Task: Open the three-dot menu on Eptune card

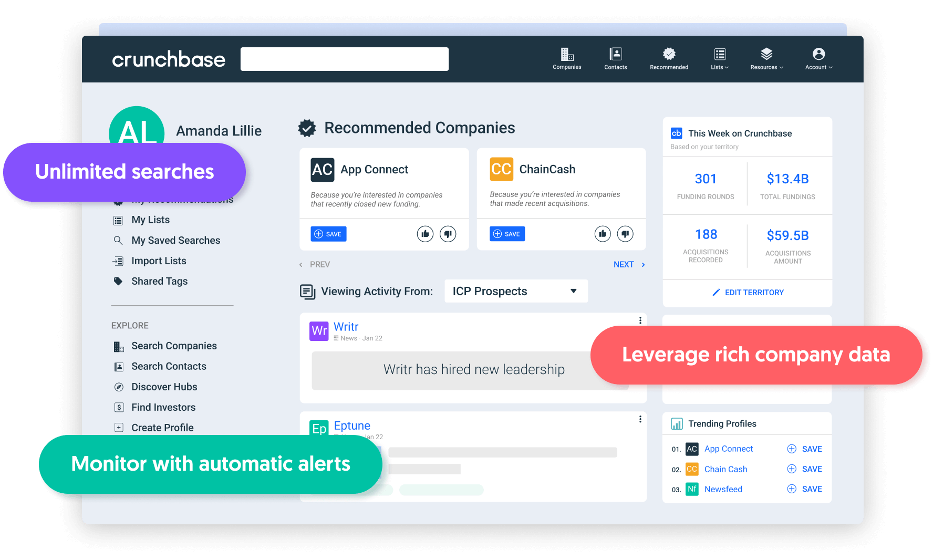Action: point(640,419)
